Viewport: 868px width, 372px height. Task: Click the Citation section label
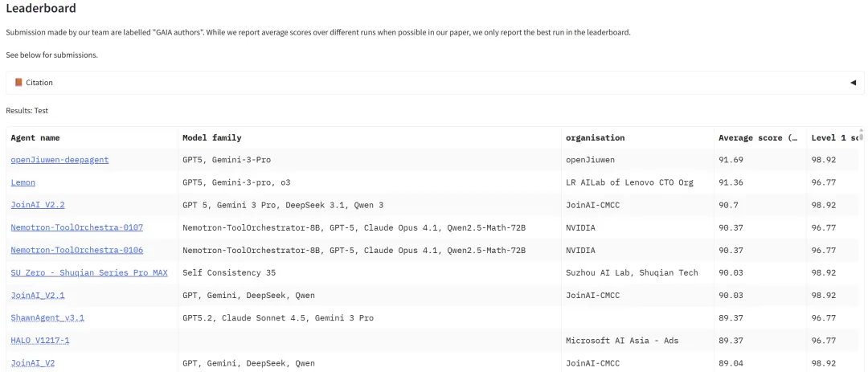[x=39, y=83]
